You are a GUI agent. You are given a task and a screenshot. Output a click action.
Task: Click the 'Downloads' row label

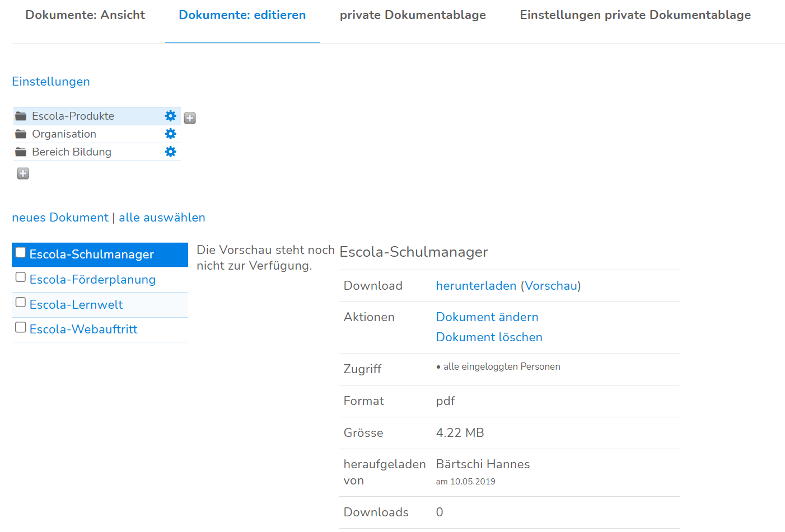click(x=376, y=512)
